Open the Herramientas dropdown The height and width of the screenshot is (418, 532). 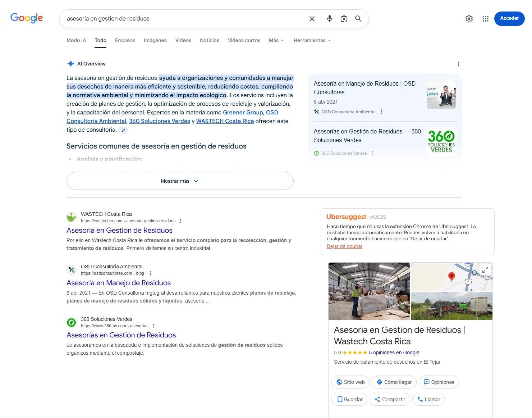(x=312, y=40)
